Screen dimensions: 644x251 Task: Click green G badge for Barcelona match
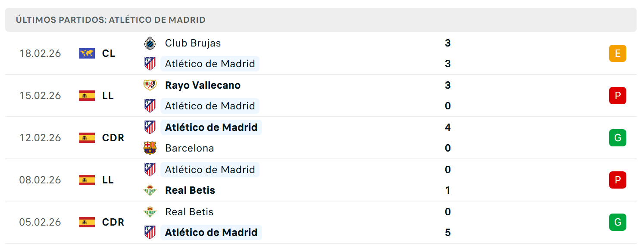pyautogui.click(x=617, y=138)
